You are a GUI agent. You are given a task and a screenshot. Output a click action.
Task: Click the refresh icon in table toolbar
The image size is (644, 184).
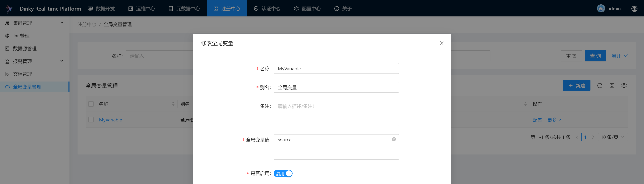pyautogui.click(x=600, y=86)
